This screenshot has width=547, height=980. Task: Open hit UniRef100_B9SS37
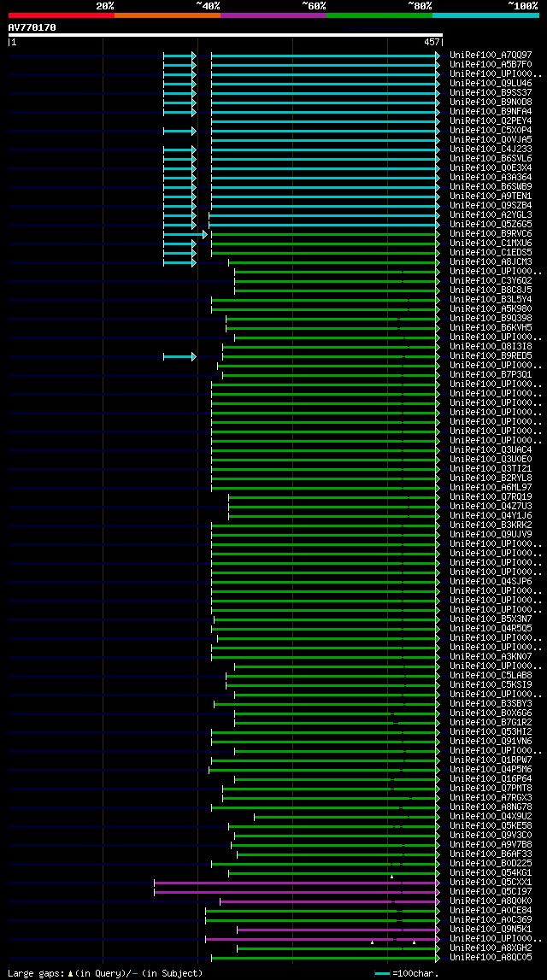491,92
